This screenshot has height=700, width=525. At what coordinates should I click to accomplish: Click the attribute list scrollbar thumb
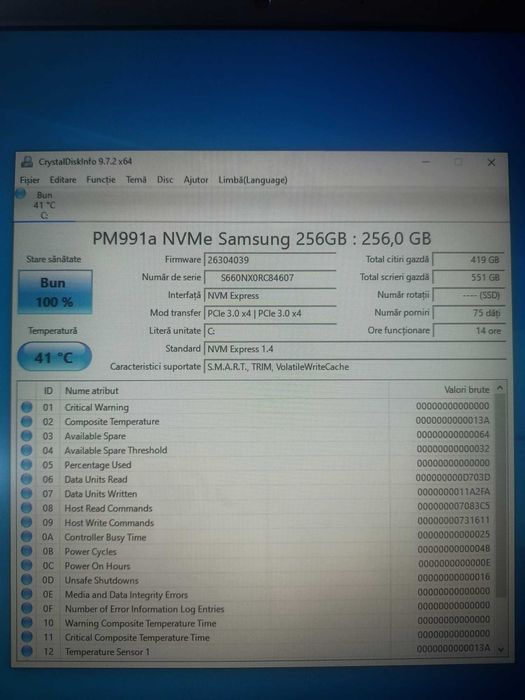tap(500, 496)
